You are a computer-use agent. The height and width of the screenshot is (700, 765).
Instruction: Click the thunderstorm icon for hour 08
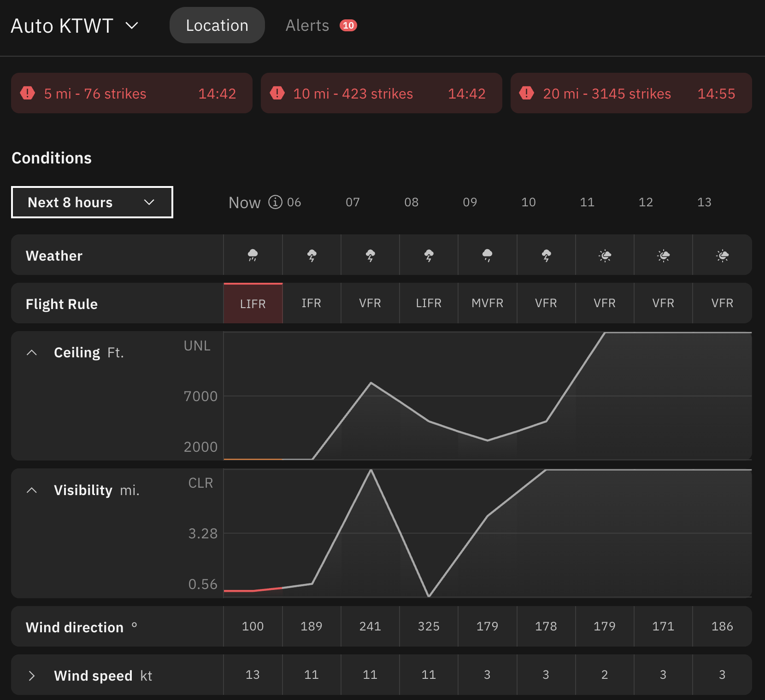(x=429, y=255)
